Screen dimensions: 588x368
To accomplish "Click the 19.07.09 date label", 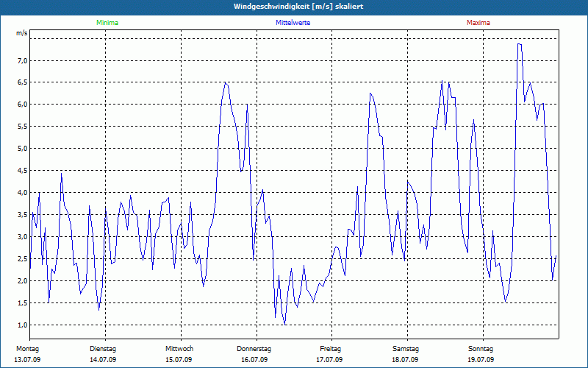I will [481, 360].
